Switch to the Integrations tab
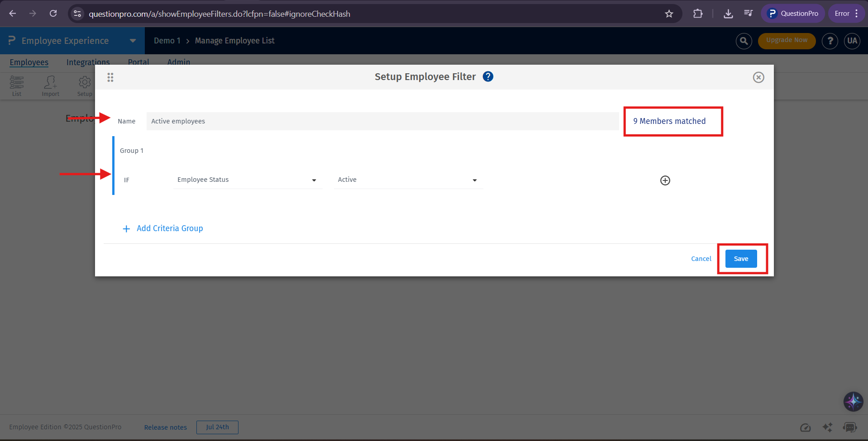The height and width of the screenshot is (441, 868). tap(88, 62)
